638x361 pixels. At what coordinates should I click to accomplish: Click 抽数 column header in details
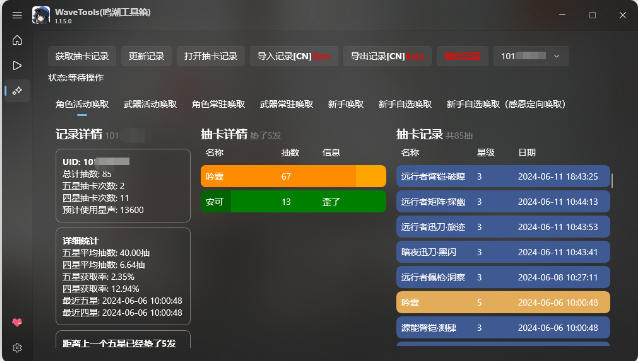point(290,153)
